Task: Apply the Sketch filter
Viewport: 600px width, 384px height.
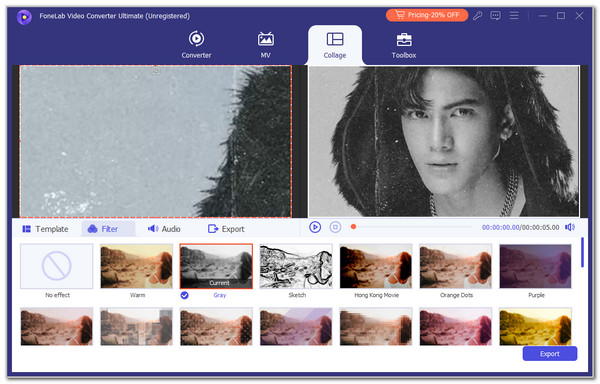Action: click(296, 266)
